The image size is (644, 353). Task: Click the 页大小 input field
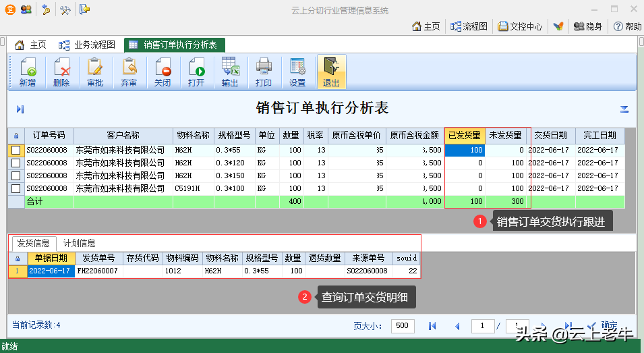[x=403, y=326]
